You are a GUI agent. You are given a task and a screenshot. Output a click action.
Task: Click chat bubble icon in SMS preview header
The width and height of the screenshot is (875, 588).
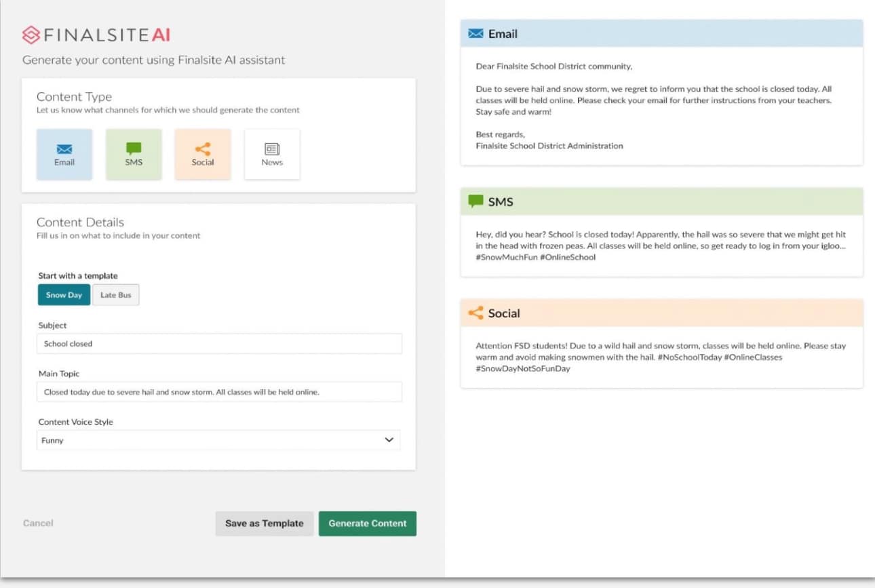475,201
